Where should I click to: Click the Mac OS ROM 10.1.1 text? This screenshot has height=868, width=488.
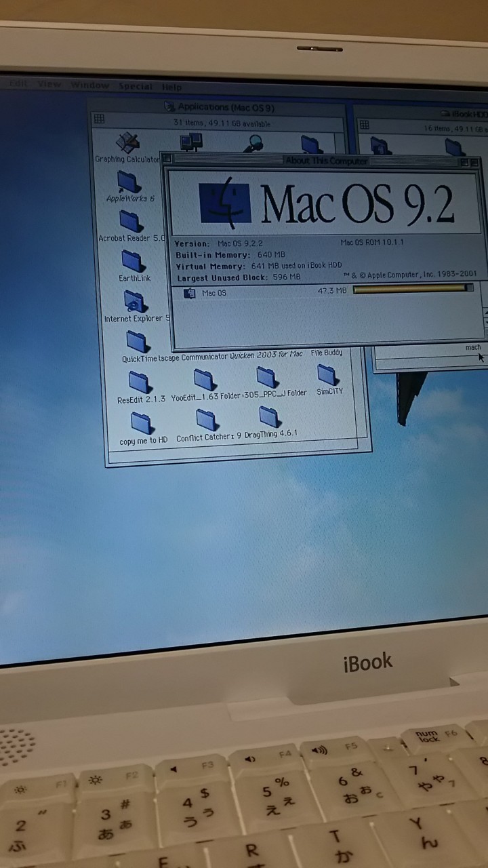[373, 243]
